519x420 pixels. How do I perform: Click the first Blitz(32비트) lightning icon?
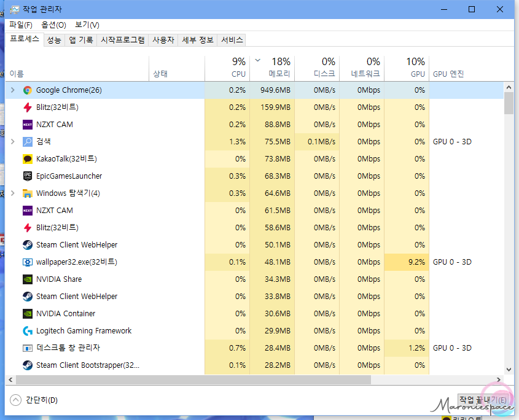click(x=28, y=107)
